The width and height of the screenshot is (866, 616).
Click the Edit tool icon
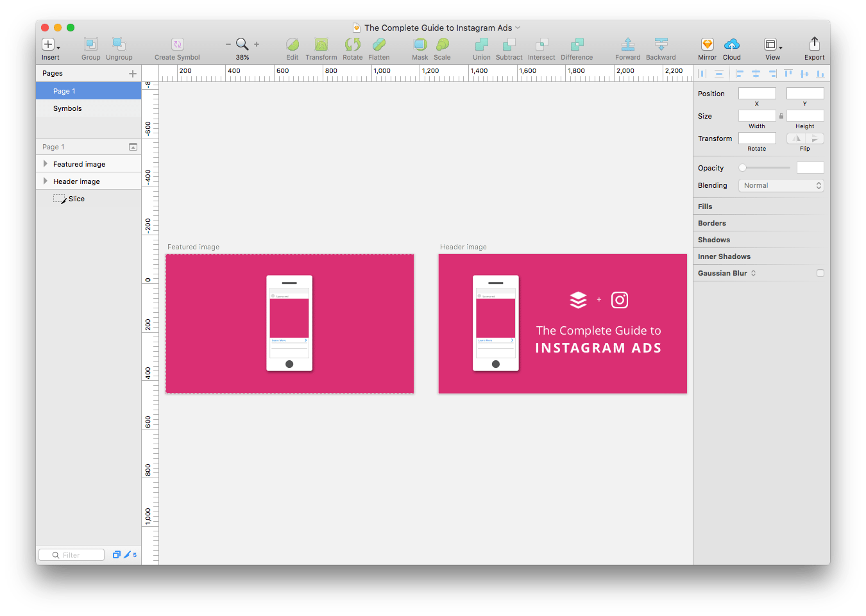click(293, 44)
